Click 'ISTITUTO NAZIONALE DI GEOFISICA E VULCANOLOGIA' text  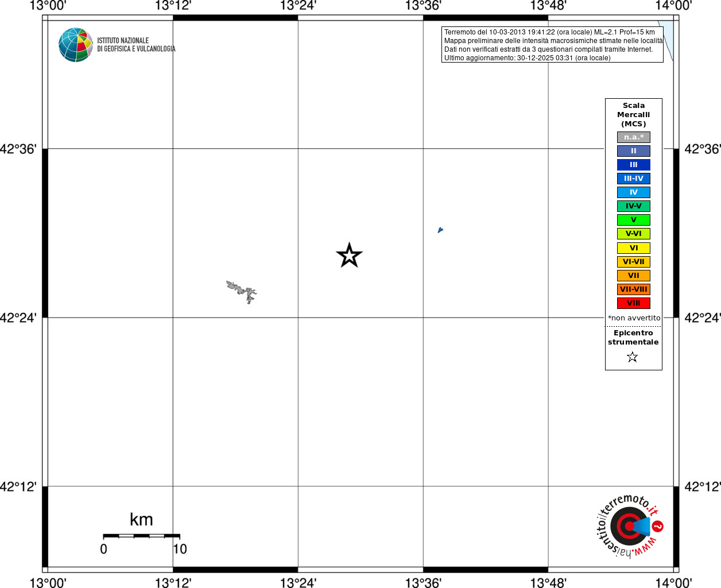pyautogui.click(x=136, y=45)
